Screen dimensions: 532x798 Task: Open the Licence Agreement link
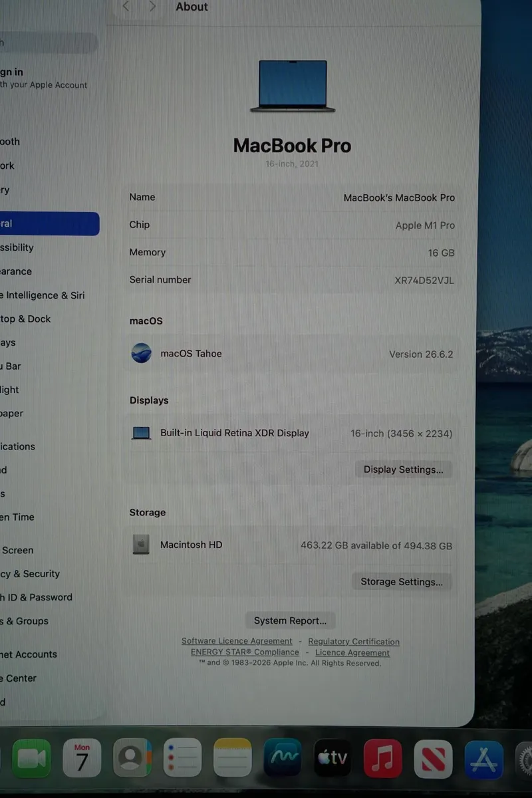point(352,653)
